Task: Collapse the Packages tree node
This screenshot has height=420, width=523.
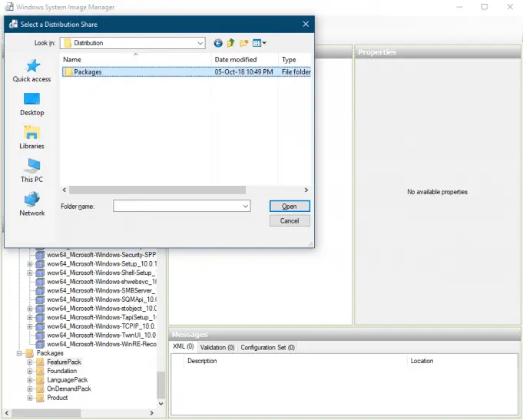Action: click(x=19, y=353)
